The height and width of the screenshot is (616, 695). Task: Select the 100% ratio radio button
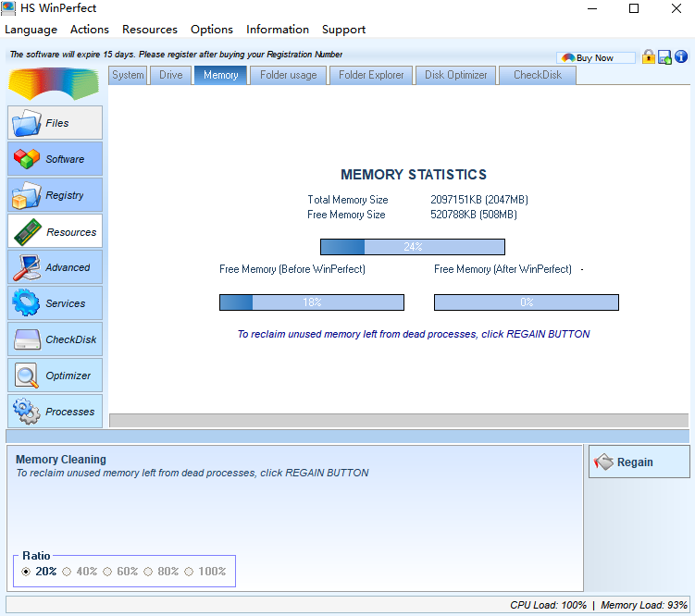point(189,572)
